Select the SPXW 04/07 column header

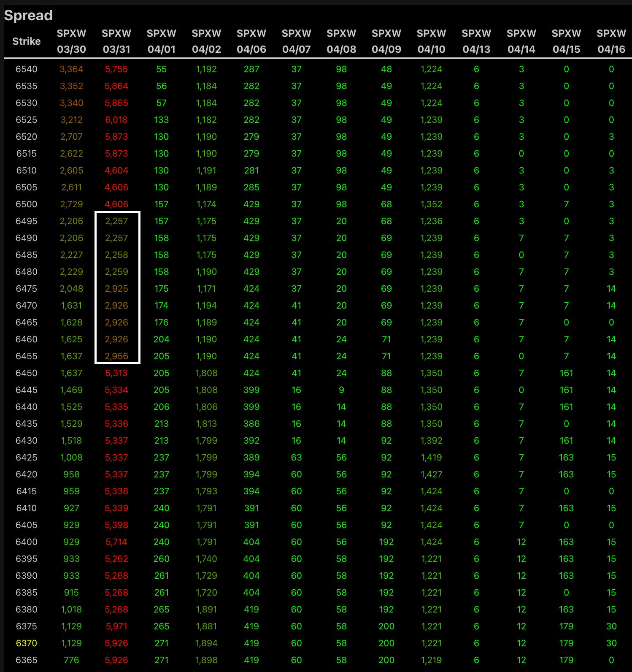tap(297, 41)
